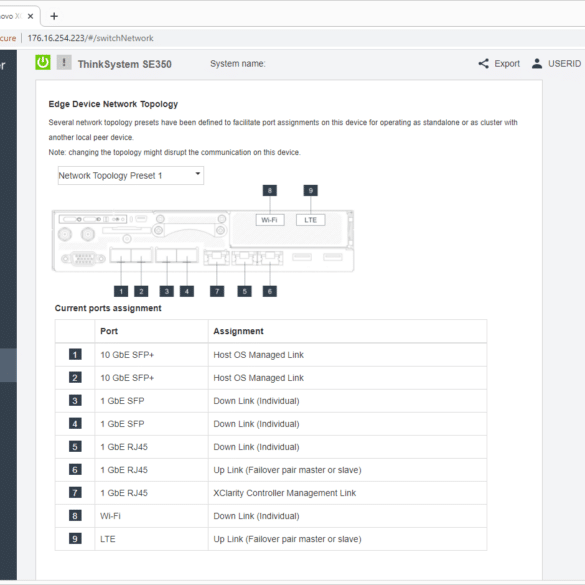Click 'Down Link (Individual)' for port 3
This screenshot has height=585, width=585.
pyautogui.click(x=256, y=401)
